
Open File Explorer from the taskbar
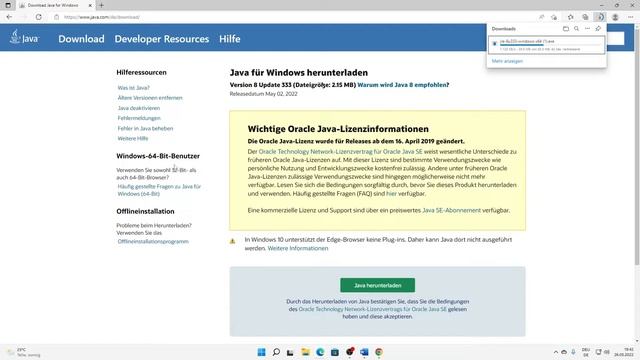coord(305,352)
